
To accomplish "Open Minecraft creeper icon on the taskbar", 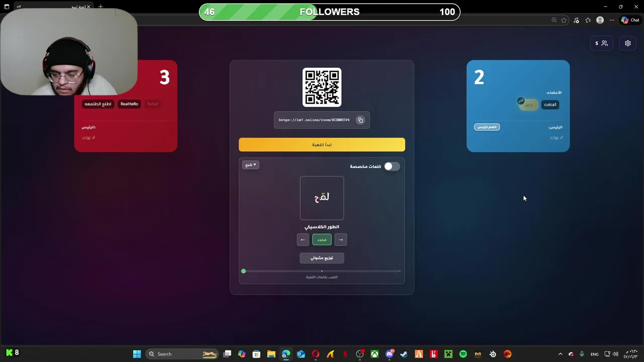I will (x=448, y=354).
